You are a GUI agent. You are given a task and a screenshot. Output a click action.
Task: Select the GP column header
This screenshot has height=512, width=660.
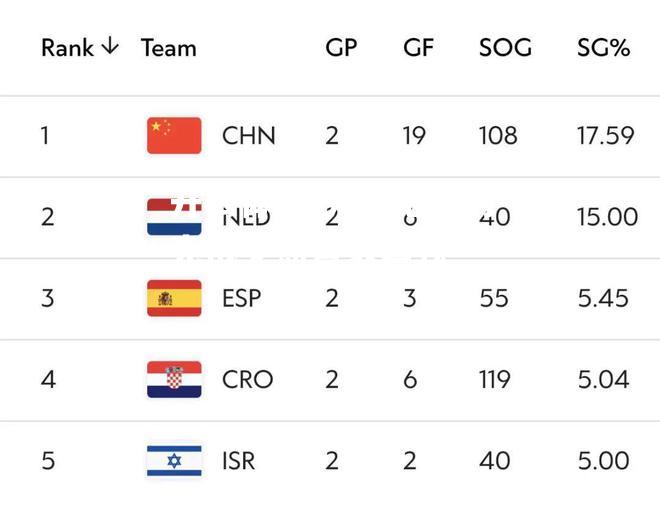tap(341, 47)
